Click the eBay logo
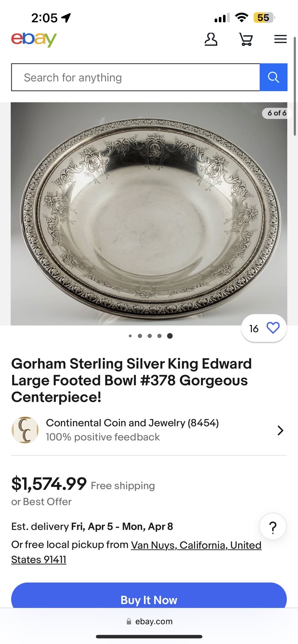This screenshot has height=644, width=298. click(x=34, y=39)
